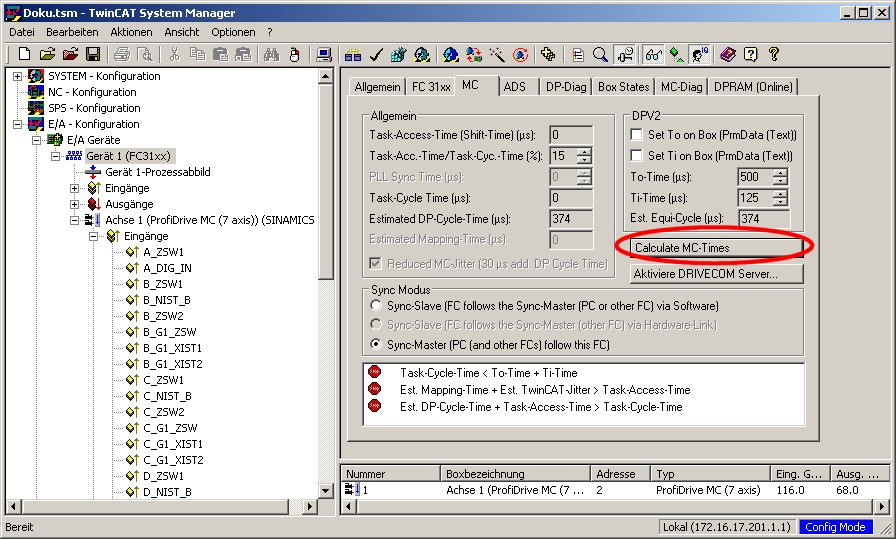
Task: Click the Reload I/O devices arrows icon
Action: pos(474,54)
